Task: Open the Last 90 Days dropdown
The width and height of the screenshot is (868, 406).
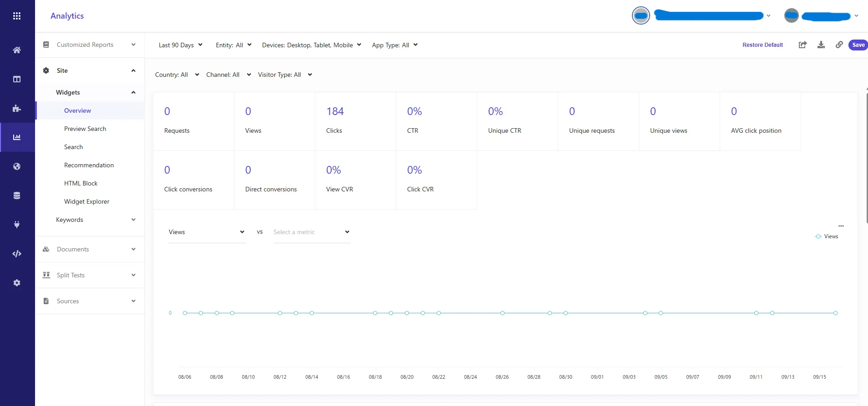Action: [x=180, y=45]
